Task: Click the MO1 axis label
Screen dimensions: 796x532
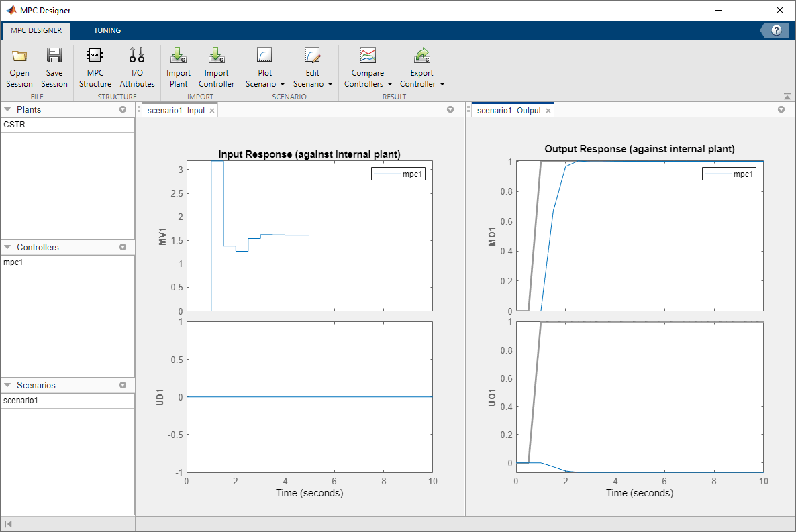Action: tap(492, 237)
